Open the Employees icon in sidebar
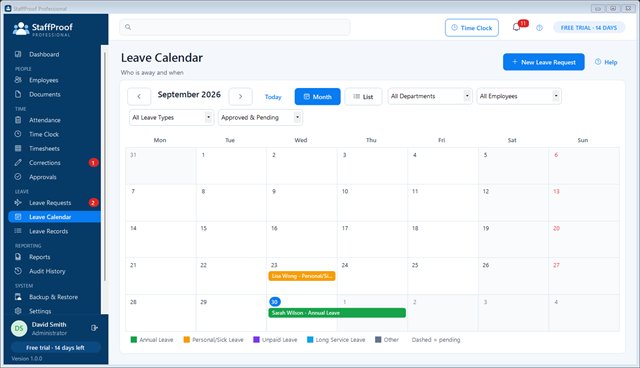Screen dimensions: 640x368 pos(18,80)
